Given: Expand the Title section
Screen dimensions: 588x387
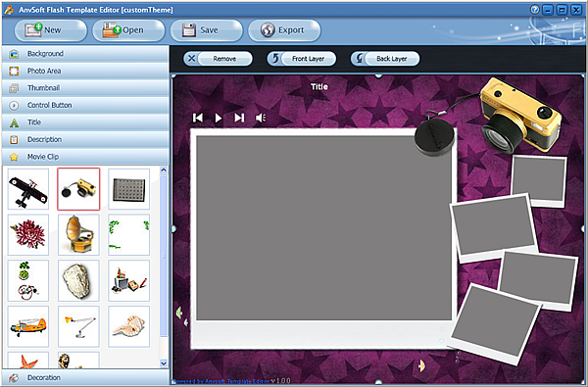Looking at the screenshot, I should tap(85, 122).
